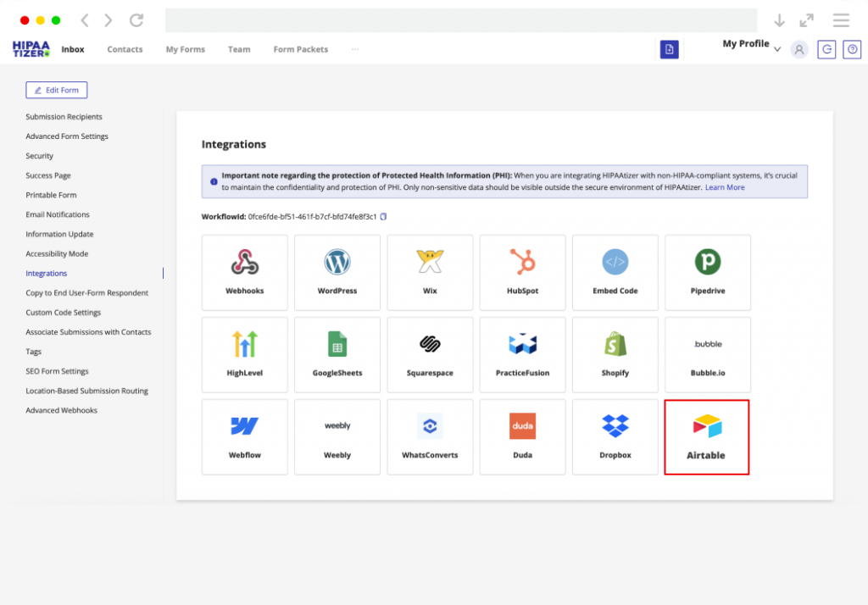Open the Airtable integration tile
This screenshot has width=868, height=605.
pyautogui.click(x=706, y=436)
